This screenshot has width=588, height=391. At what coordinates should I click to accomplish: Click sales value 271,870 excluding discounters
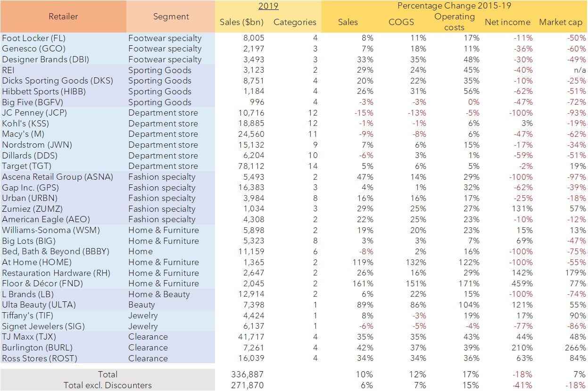[248, 385]
